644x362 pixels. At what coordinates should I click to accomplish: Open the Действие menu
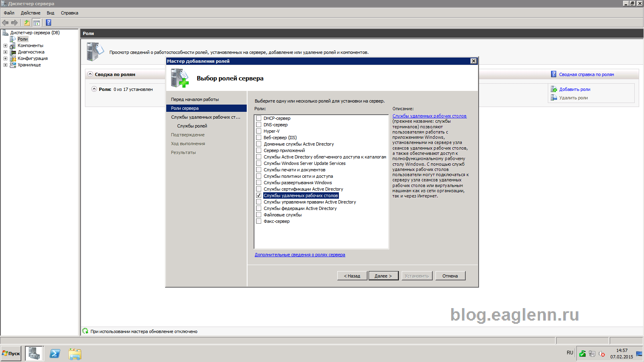tap(31, 13)
